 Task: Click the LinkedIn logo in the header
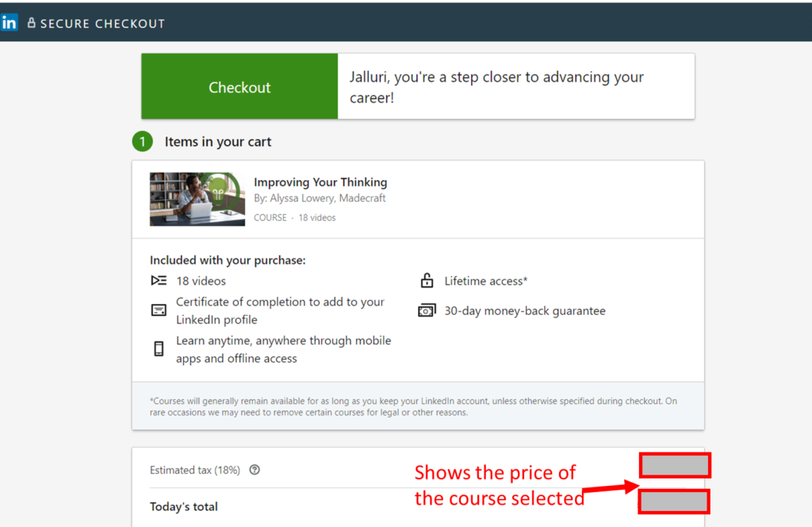[9, 23]
